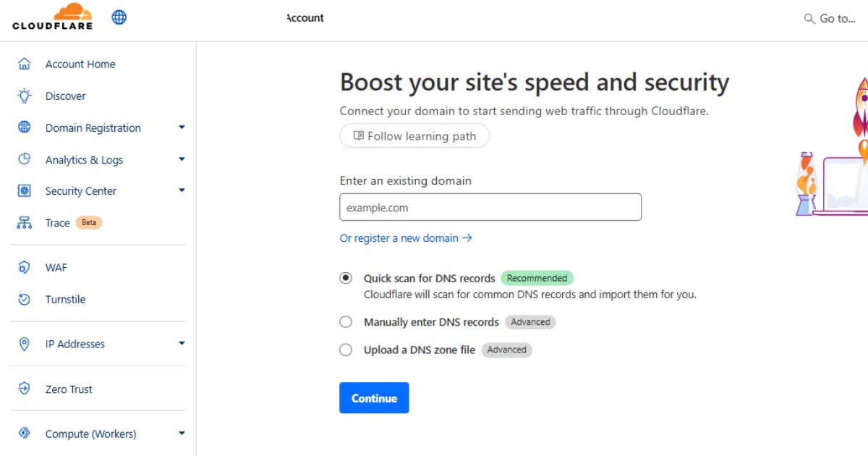This screenshot has width=868, height=456.
Task: Click the Analytics & Logs icon
Action: click(x=25, y=159)
